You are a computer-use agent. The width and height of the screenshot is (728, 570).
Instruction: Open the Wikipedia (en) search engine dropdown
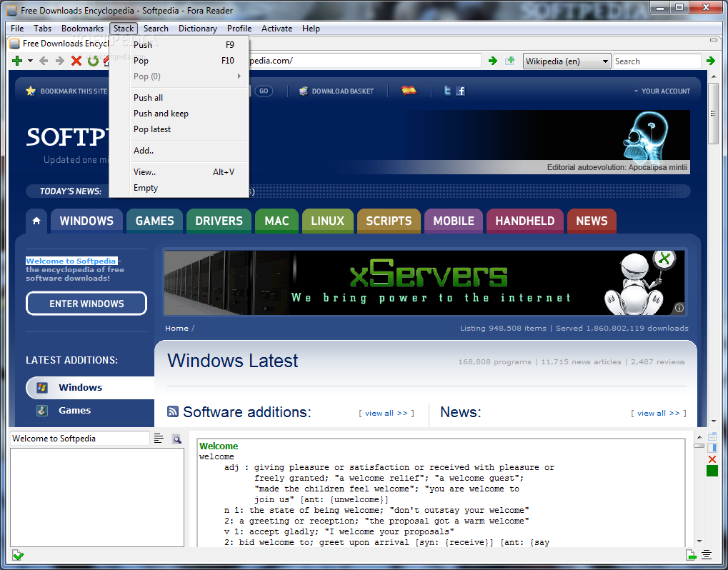(567, 61)
